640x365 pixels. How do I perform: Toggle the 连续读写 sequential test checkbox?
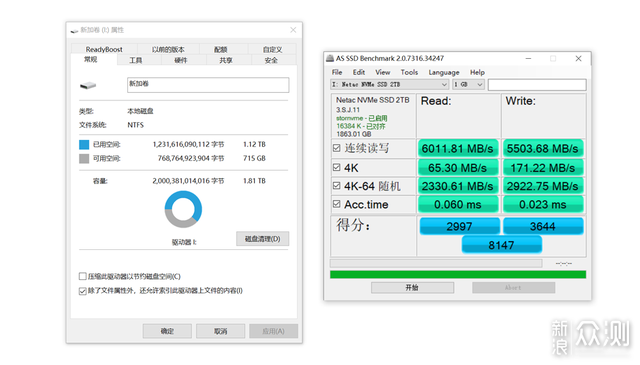tap(336, 148)
